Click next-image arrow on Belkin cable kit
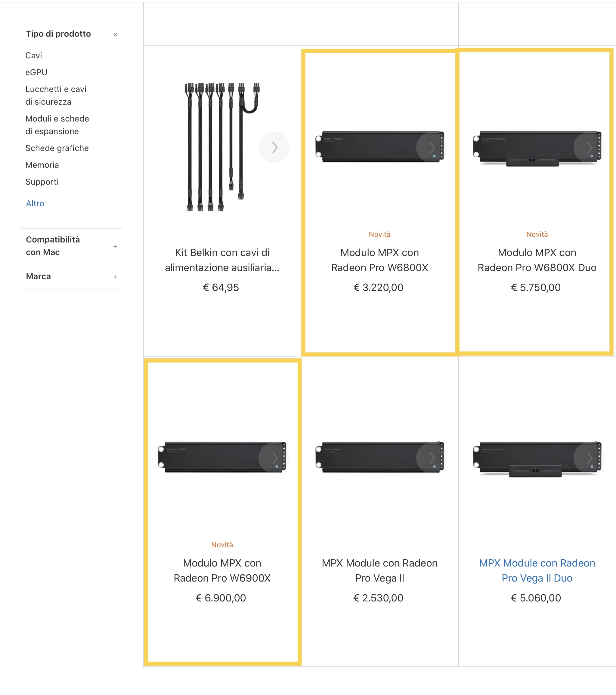Viewport: 616px width, 695px height. point(274,147)
